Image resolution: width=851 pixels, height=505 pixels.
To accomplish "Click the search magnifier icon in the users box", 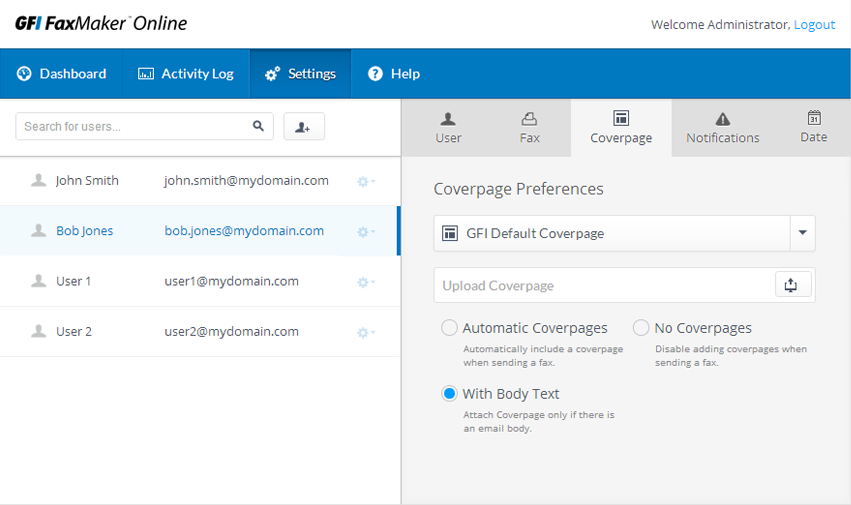I will (x=258, y=126).
